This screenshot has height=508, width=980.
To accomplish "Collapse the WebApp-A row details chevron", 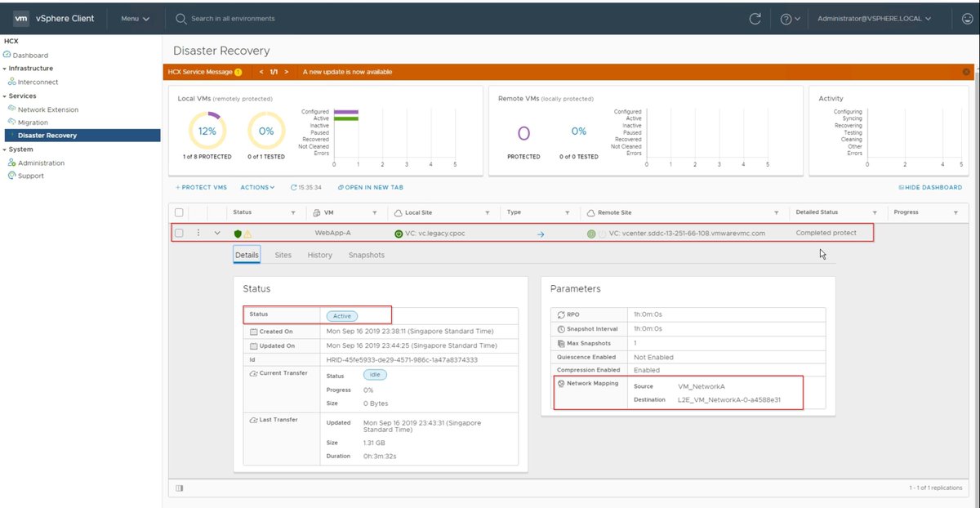I will 217,233.
